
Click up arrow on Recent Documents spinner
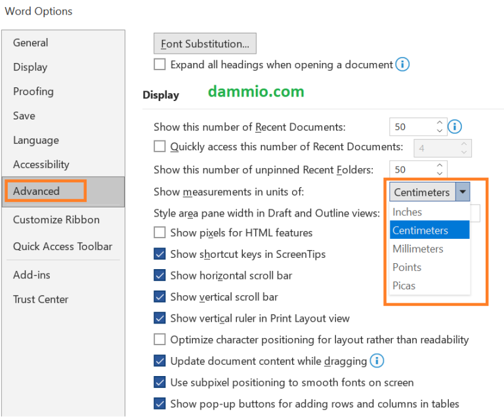[x=439, y=123]
